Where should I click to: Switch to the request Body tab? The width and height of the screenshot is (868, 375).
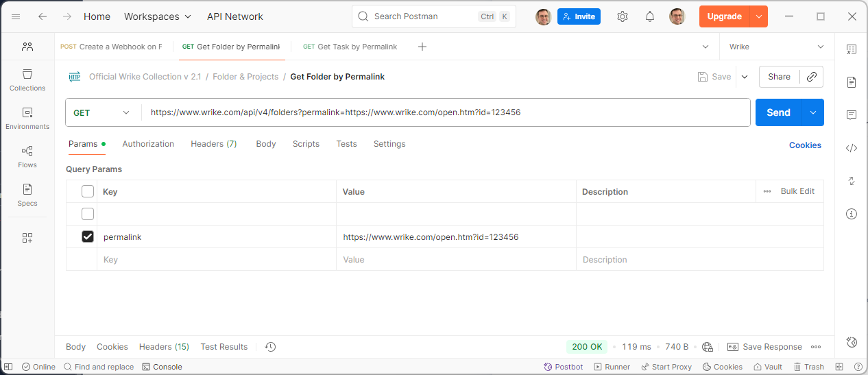pyautogui.click(x=266, y=144)
